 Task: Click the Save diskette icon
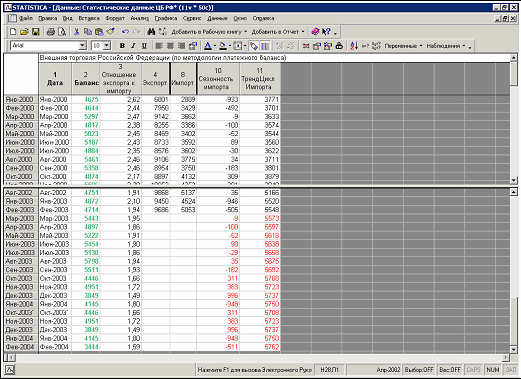pos(35,32)
